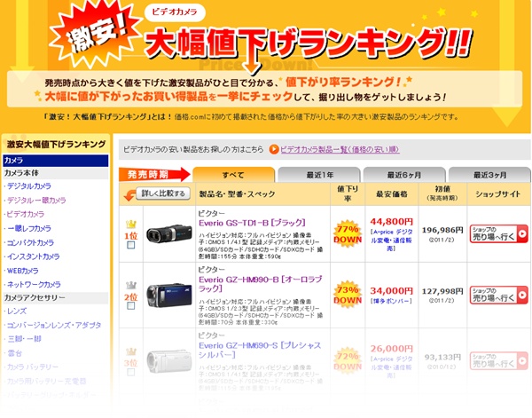The width and height of the screenshot is (532, 418).
Task: Open 博多ボンバー shop link
Action: pyautogui.click(x=392, y=301)
